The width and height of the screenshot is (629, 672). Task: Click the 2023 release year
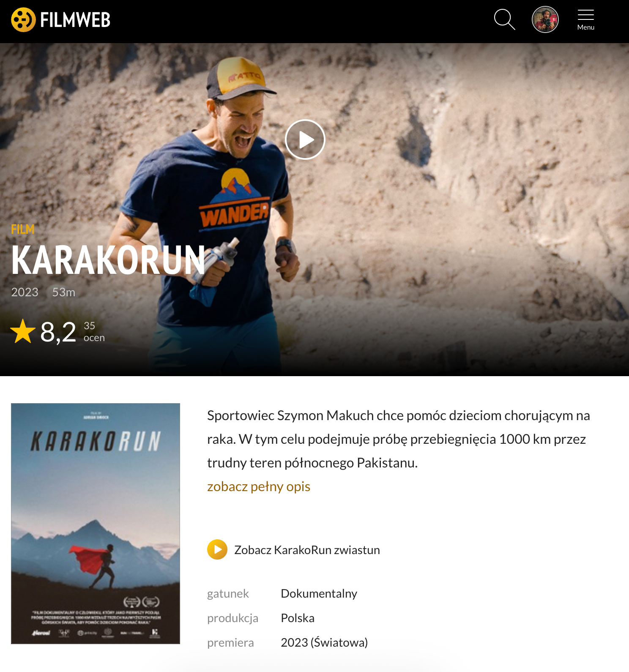click(x=25, y=292)
